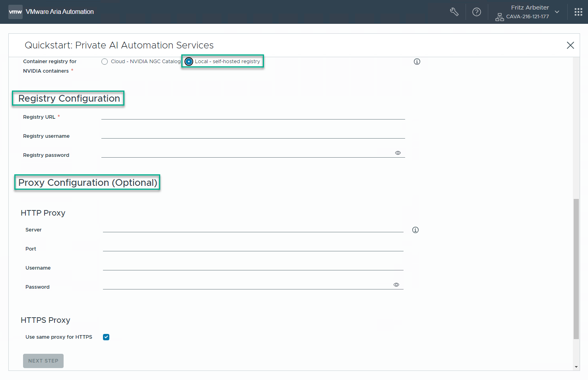Expand the Fritz Arbeiter user menu chevron
The image size is (588, 380).
(x=557, y=12)
